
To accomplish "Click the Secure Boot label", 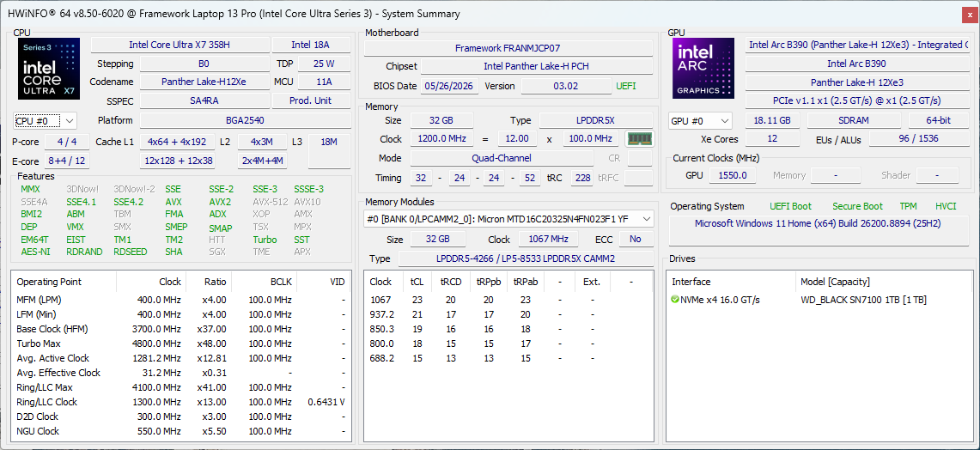I will click(857, 206).
